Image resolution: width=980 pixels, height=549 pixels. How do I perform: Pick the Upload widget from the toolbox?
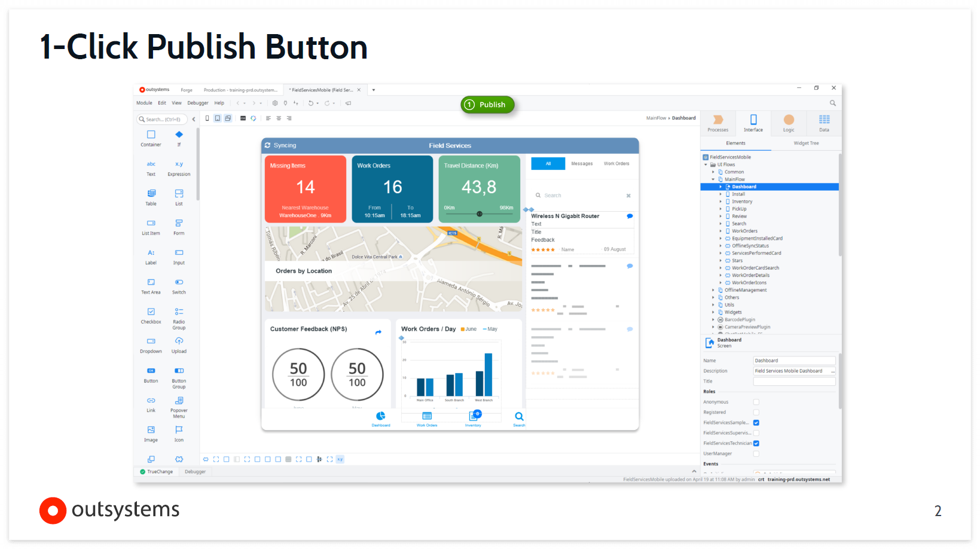click(x=179, y=345)
